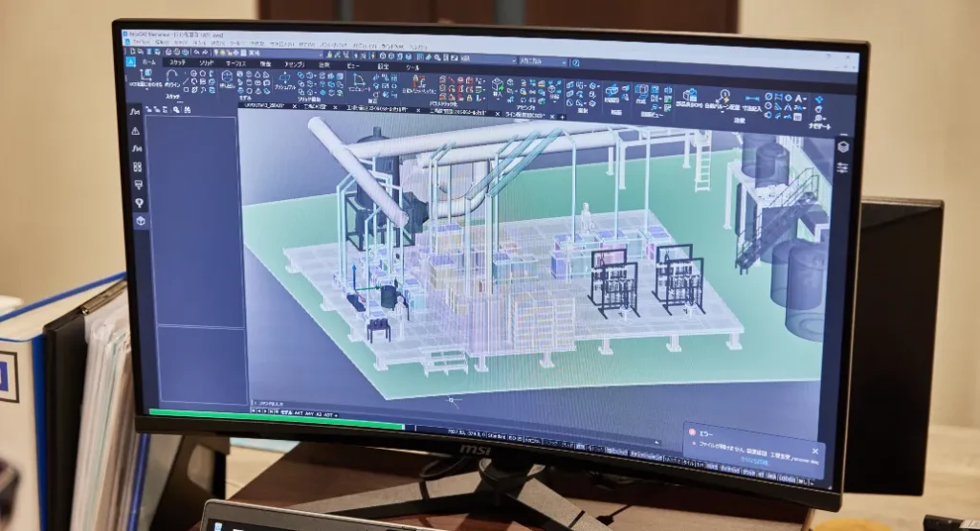
Task: Click the redo arrow in quick access toolbar
Action: tap(205, 53)
